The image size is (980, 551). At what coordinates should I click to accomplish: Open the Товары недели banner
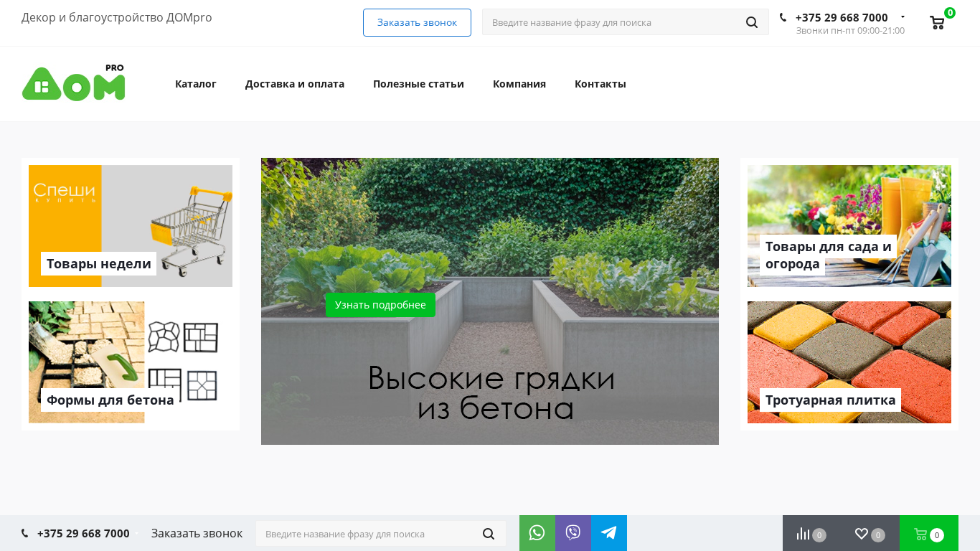131,226
